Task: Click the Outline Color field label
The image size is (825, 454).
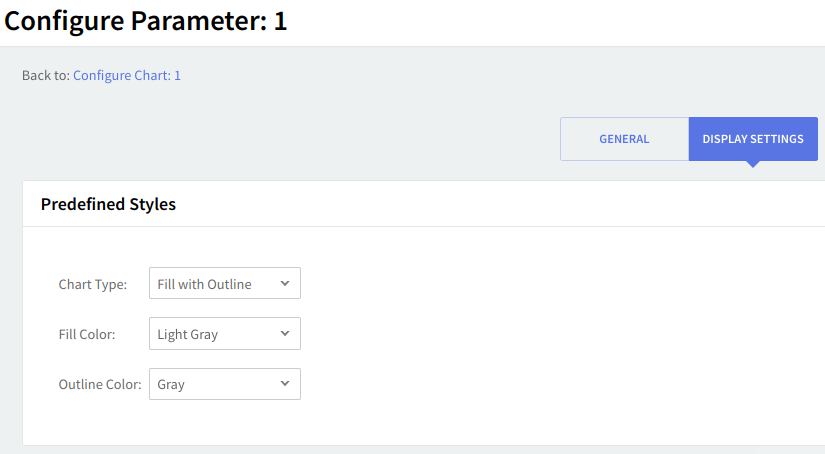Action: pos(99,384)
